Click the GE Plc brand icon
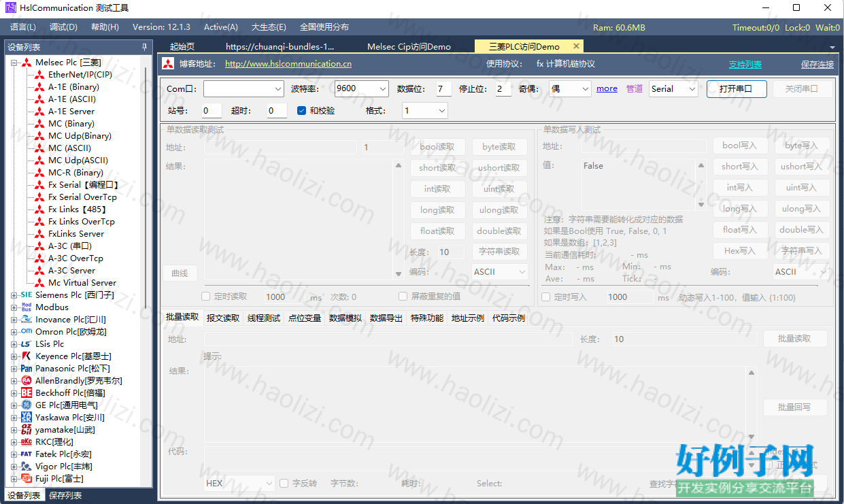Screen dimensions: 844x504 (27, 405)
